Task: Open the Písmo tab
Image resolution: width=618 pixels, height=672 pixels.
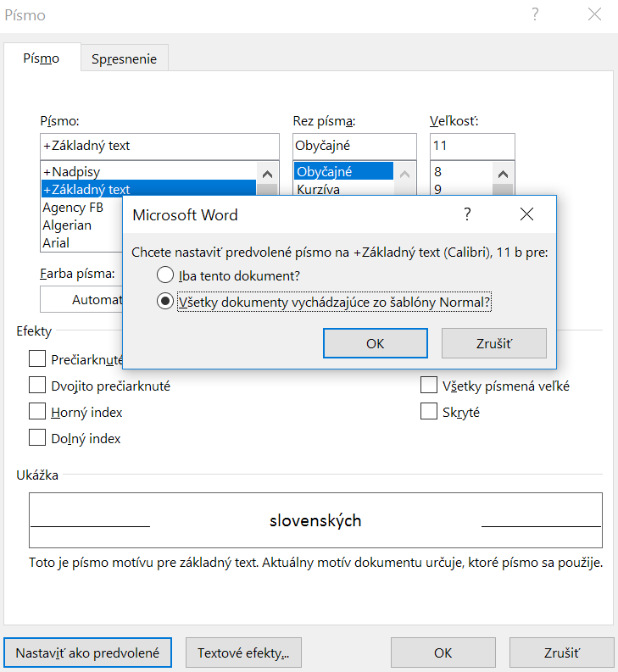Action: 42,58
